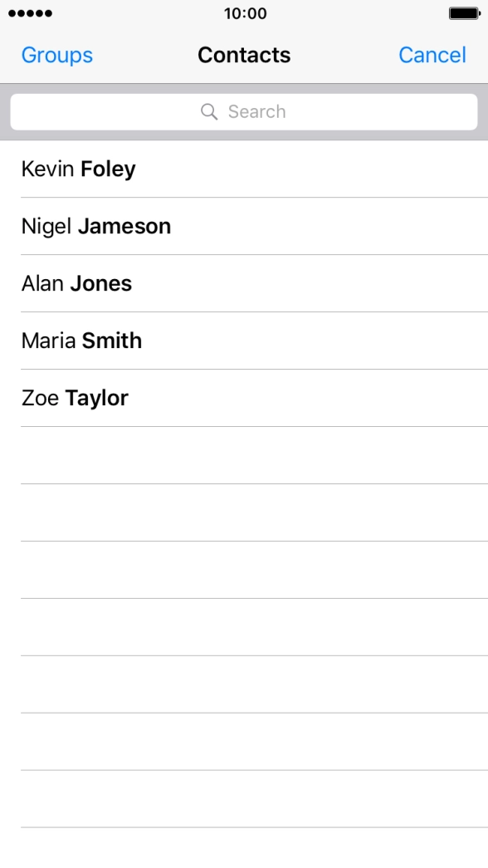Open the Groups list
The width and height of the screenshot is (488, 868).
[x=57, y=55]
